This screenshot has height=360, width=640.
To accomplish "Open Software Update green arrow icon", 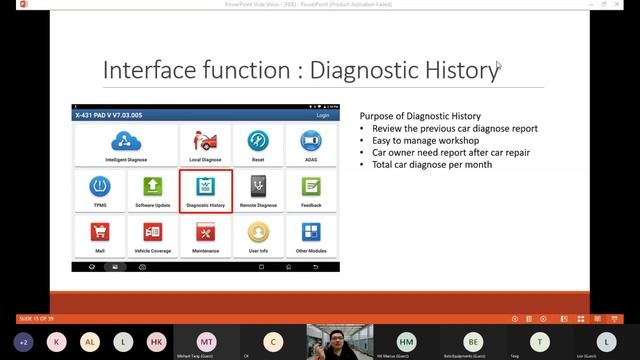I will (153, 187).
